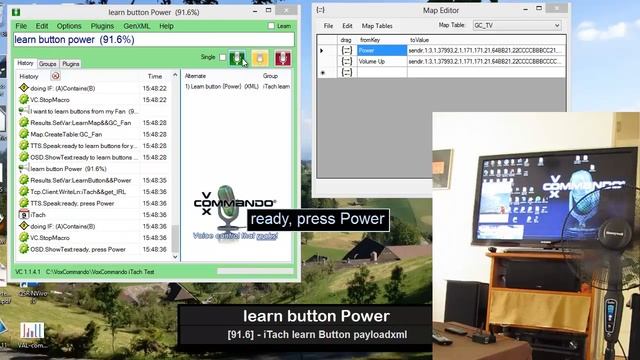Switch to the History tab
This screenshot has height=360, width=640.
coord(25,63)
